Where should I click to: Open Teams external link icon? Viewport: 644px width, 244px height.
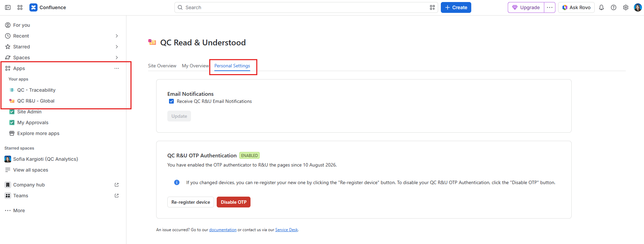pos(117,196)
